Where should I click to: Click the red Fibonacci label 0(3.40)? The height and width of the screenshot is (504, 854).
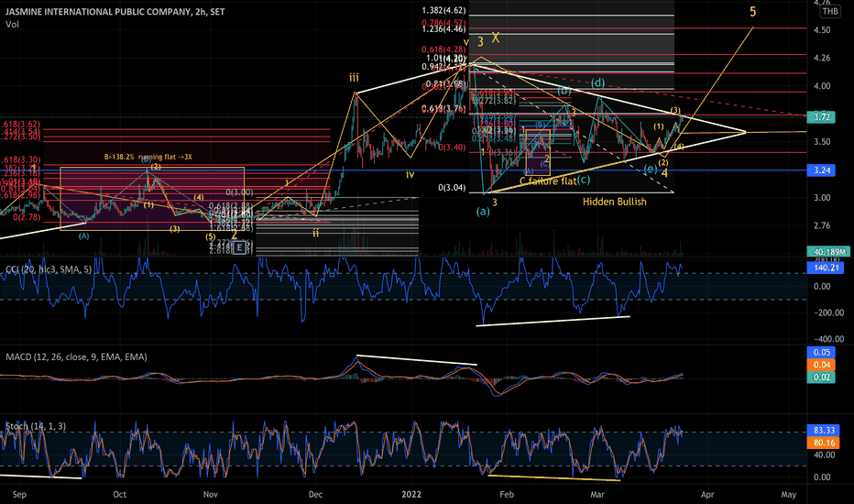[452, 148]
